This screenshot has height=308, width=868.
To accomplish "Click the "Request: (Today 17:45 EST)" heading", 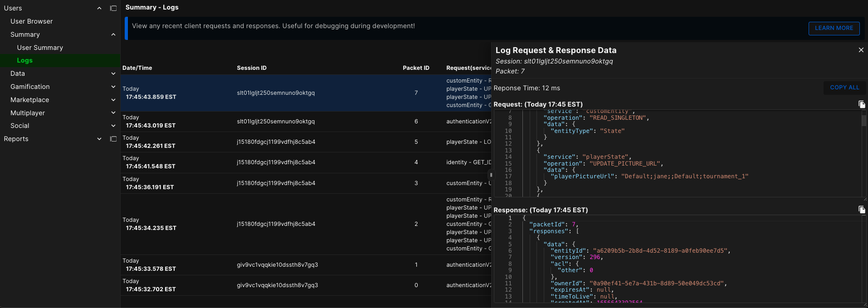I will pyautogui.click(x=538, y=104).
